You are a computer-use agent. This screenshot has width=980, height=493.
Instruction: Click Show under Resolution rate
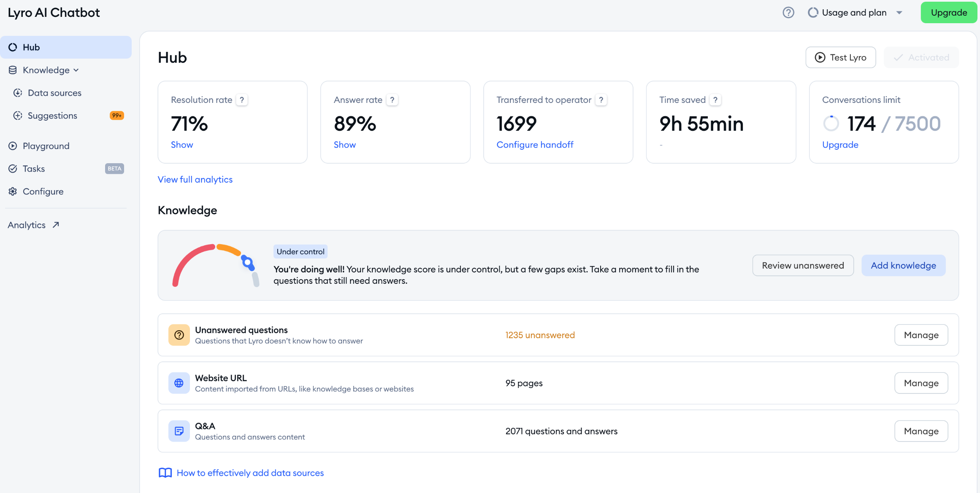(x=182, y=145)
